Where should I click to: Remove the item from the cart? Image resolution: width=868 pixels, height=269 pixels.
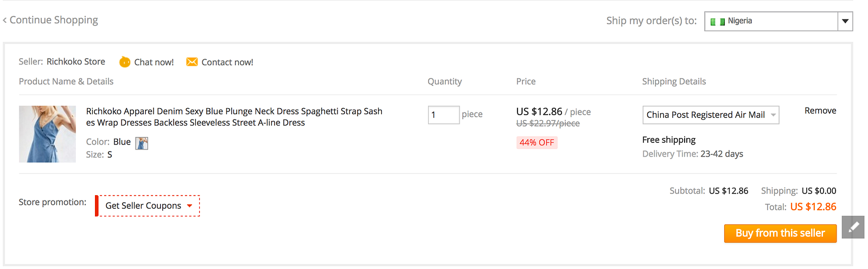pos(820,110)
